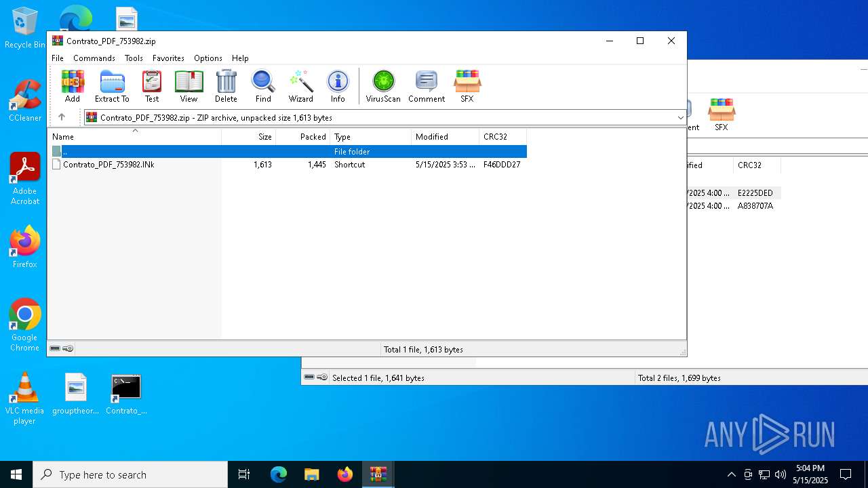This screenshot has height=488, width=868.
Task: Sort by Name column header
Action: pyautogui.click(x=134, y=137)
